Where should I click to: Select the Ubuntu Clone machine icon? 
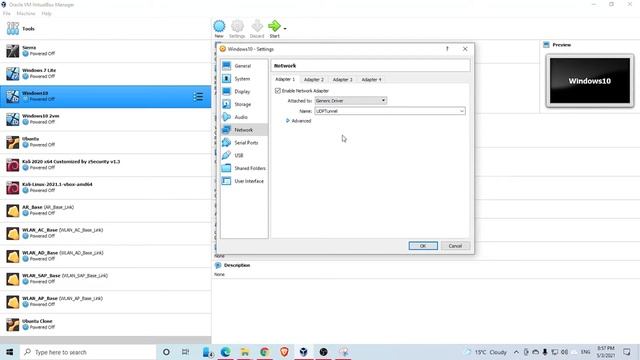13,325
